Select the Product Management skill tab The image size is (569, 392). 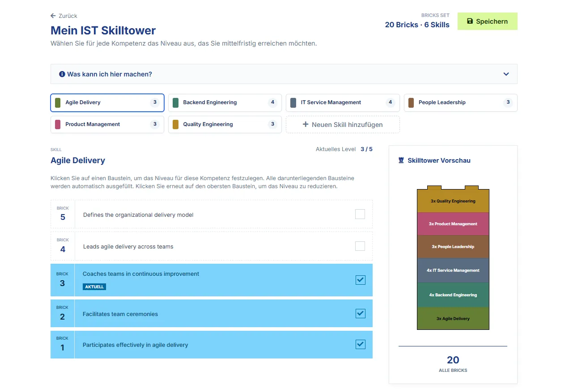[x=107, y=124]
